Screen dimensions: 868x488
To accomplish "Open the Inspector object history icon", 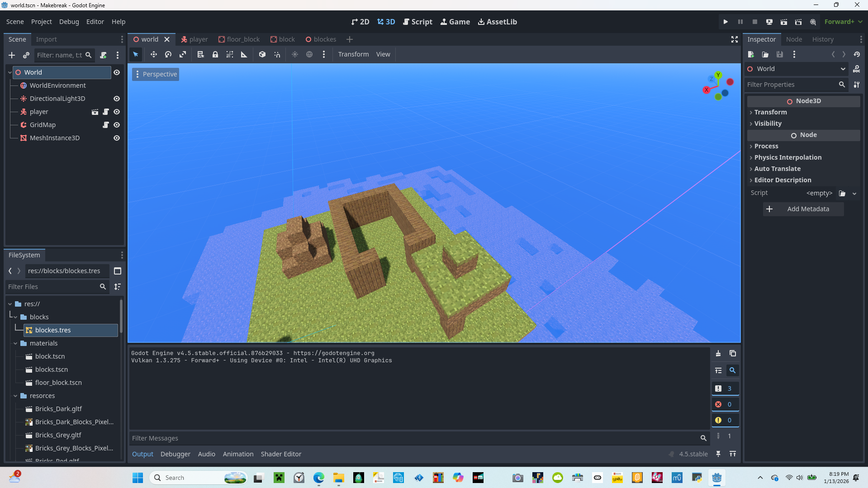I will click(857, 54).
